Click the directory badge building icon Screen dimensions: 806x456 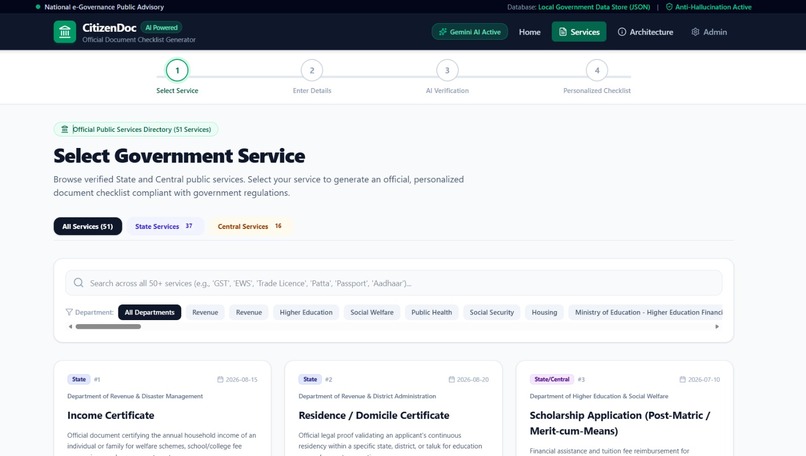tap(64, 129)
